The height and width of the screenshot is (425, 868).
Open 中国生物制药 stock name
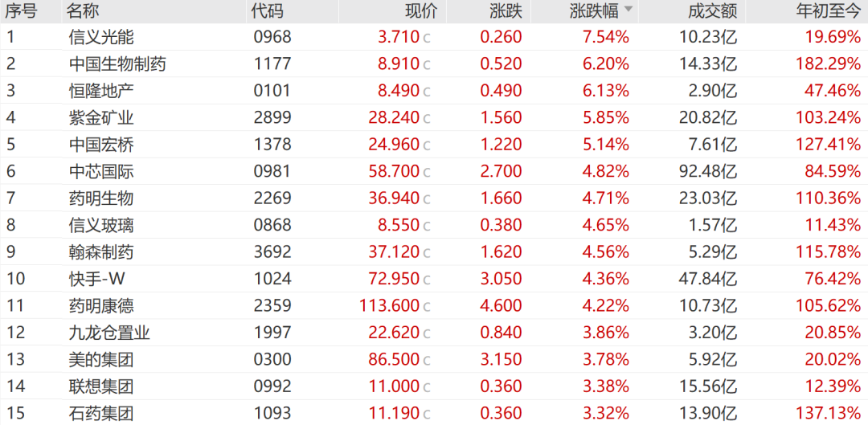117,64
